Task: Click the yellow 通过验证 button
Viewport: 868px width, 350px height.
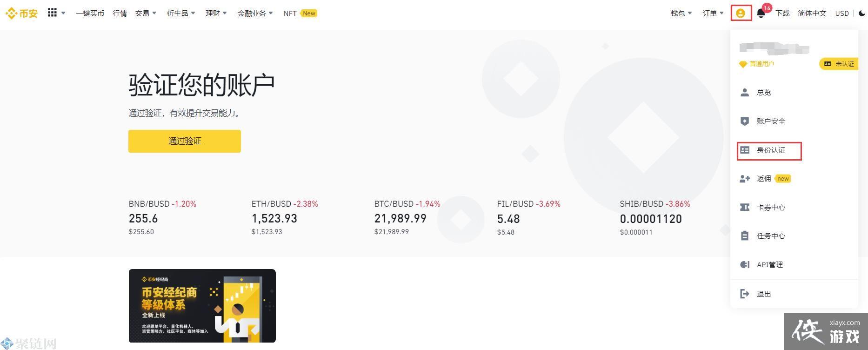Action: point(184,141)
